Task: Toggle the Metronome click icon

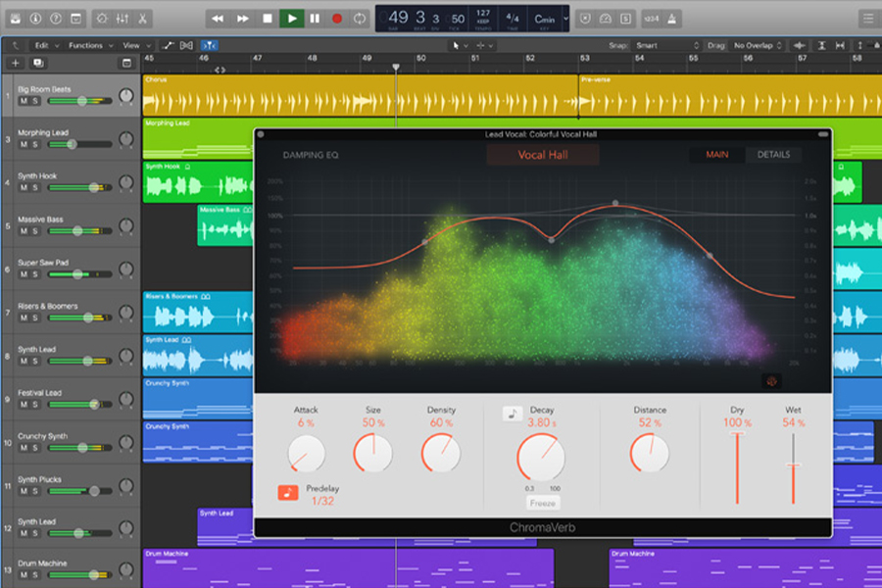Action: click(x=671, y=19)
